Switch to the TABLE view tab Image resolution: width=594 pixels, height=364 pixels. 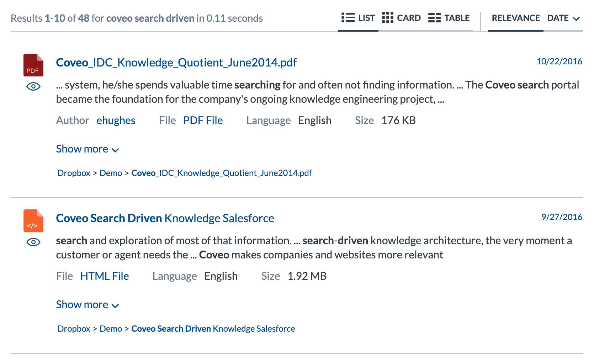(x=449, y=18)
